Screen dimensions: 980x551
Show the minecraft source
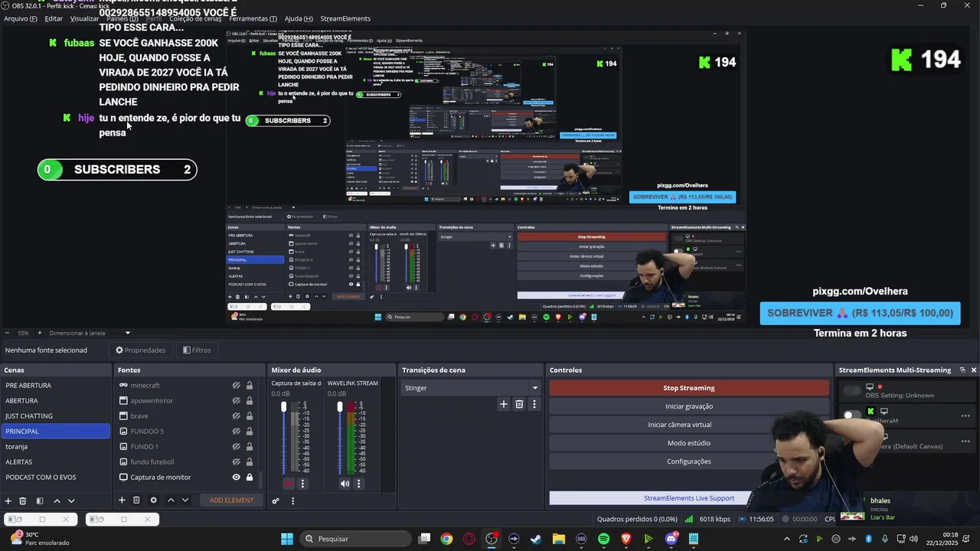click(236, 386)
